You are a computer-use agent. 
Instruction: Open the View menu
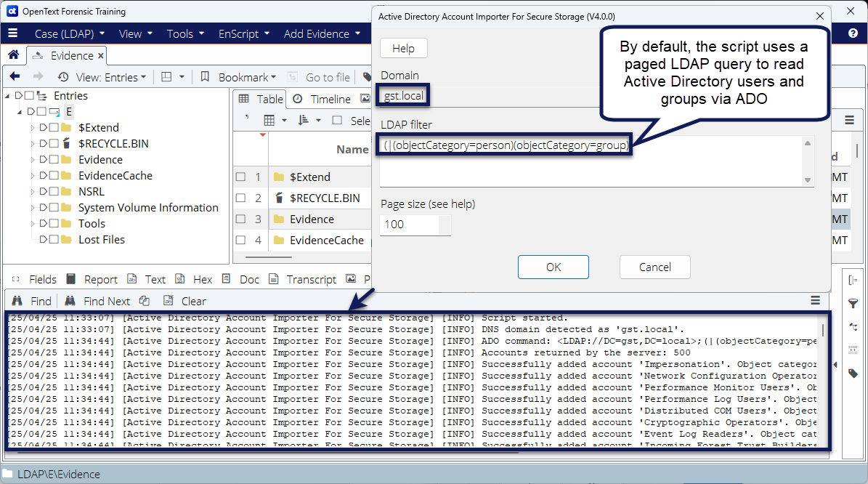click(x=136, y=33)
